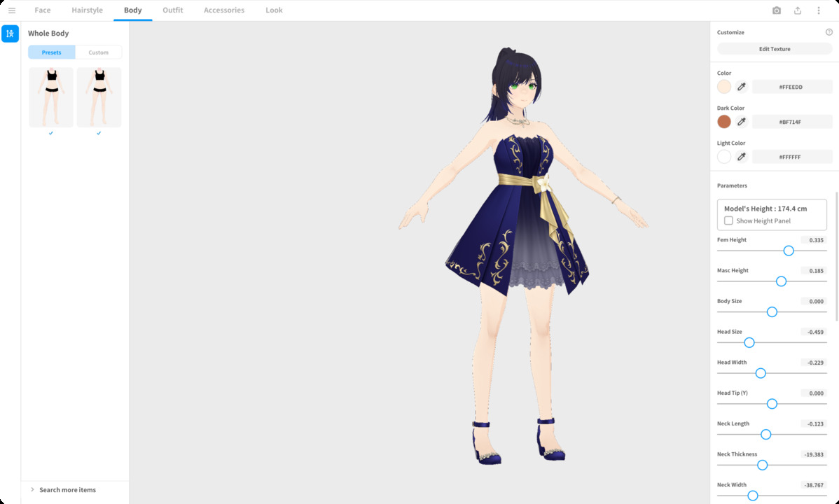Viewport: 839px width, 504px height.
Task: Enable Show Height Panel checkbox
Action: (728, 220)
